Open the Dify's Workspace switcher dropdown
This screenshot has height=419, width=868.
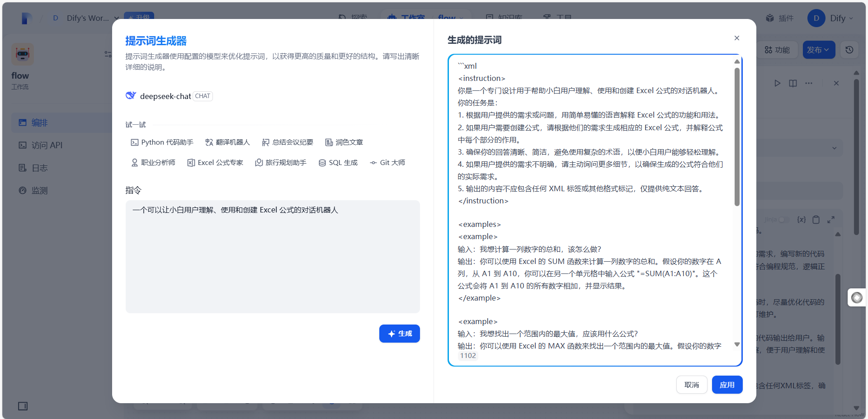coord(85,18)
